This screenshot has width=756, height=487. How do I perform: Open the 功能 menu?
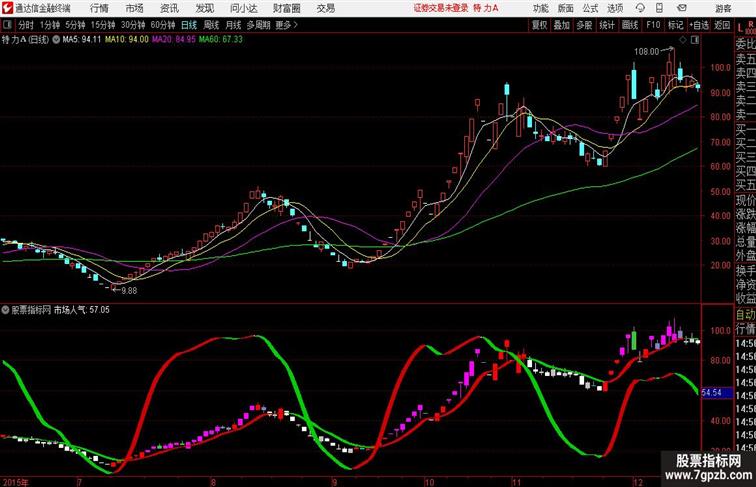click(x=540, y=8)
